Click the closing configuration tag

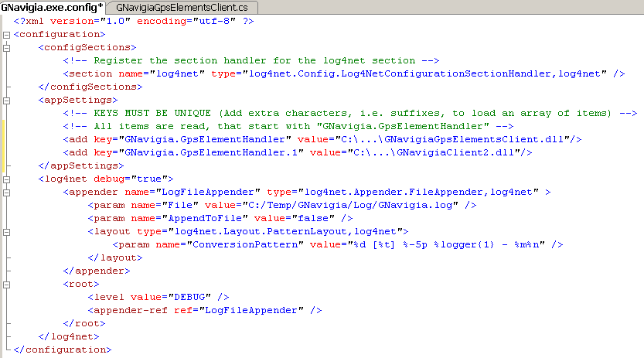63,349
